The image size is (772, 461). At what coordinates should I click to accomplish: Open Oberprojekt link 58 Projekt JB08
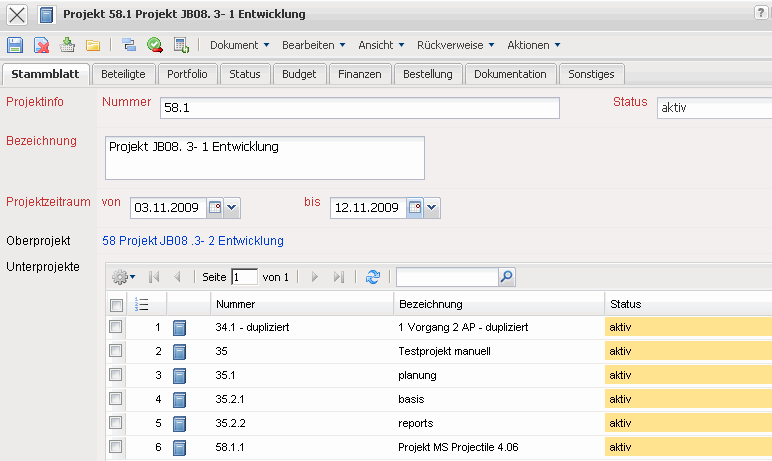193,241
